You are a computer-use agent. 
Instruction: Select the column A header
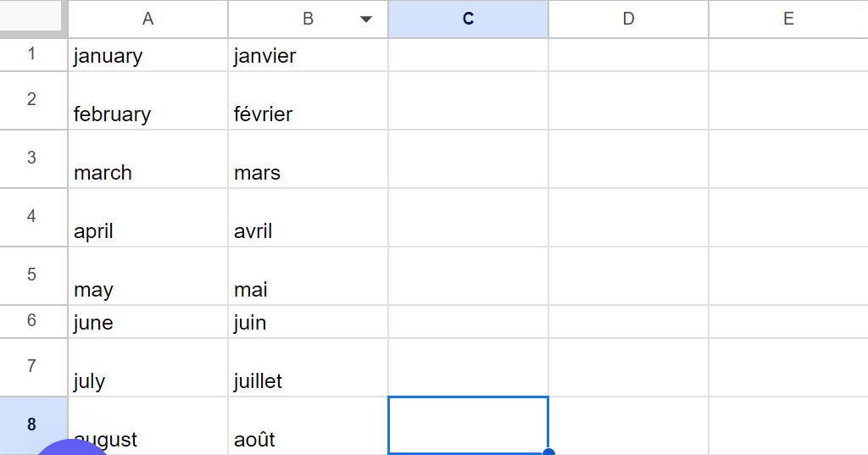click(147, 19)
